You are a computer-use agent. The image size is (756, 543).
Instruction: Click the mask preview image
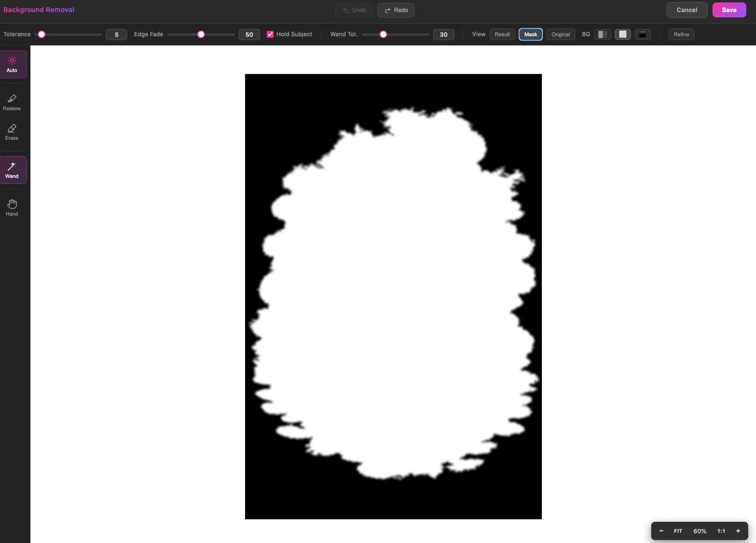393,296
